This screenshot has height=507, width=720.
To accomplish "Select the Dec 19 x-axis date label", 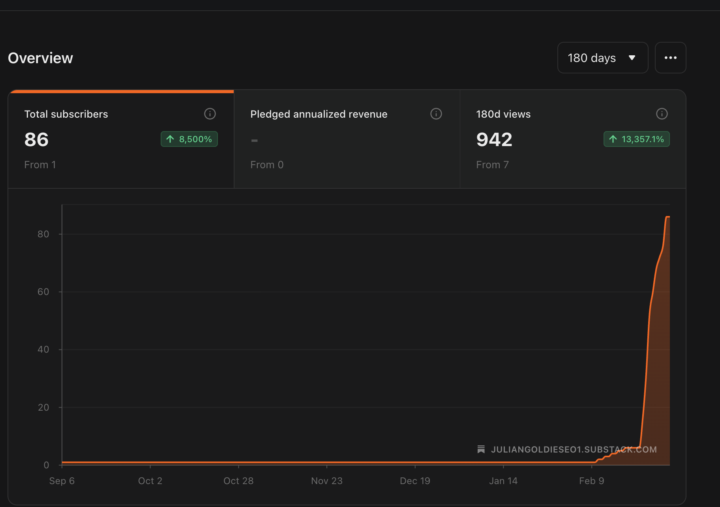I will click(x=415, y=481).
